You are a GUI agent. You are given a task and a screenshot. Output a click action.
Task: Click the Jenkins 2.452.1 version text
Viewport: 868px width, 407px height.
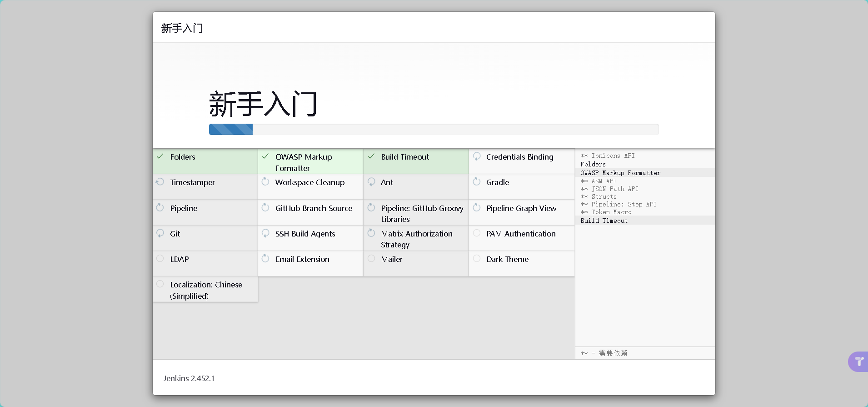click(189, 378)
